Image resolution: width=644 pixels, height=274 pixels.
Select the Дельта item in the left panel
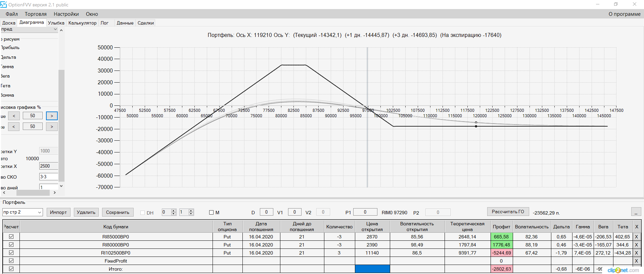[x=8, y=57]
